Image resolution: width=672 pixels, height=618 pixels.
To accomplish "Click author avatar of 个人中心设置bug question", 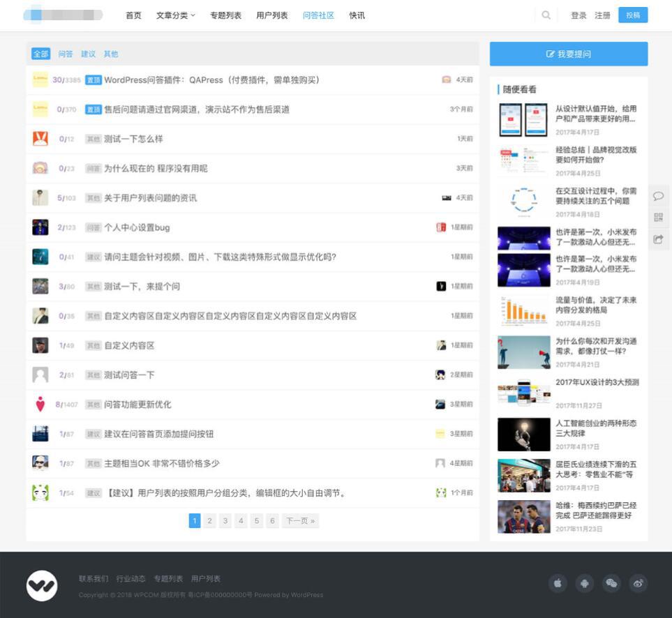I will click(40, 227).
